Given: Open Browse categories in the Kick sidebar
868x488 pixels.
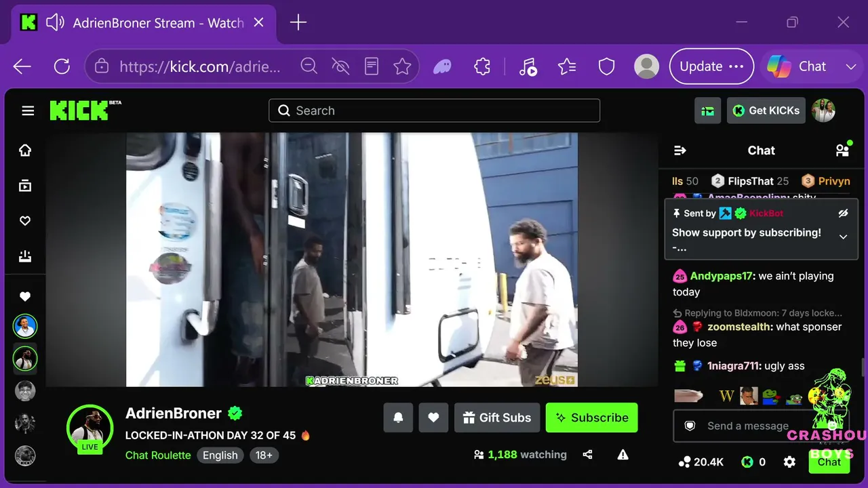Looking at the screenshot, I should click(x=25, y=186).
